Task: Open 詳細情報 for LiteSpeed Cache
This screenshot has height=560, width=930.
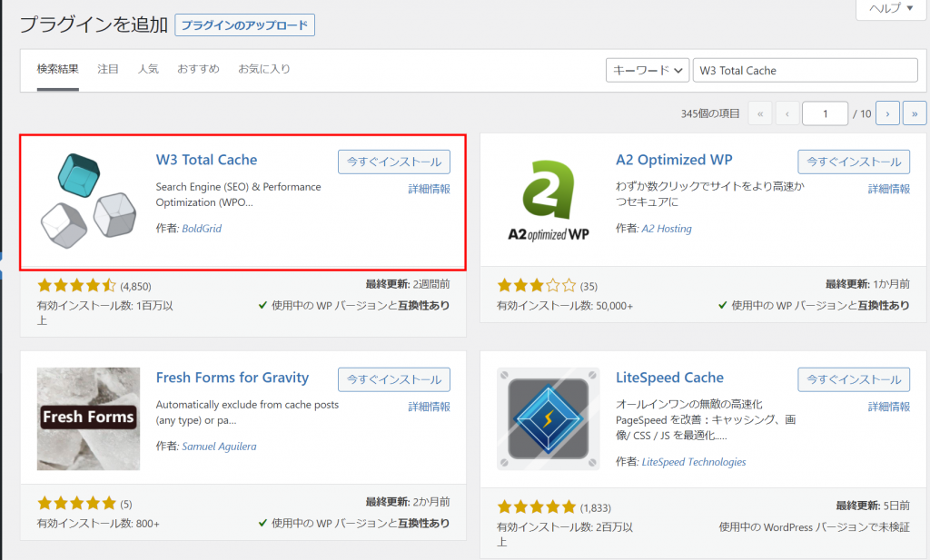Action: (x=888, y=407)
